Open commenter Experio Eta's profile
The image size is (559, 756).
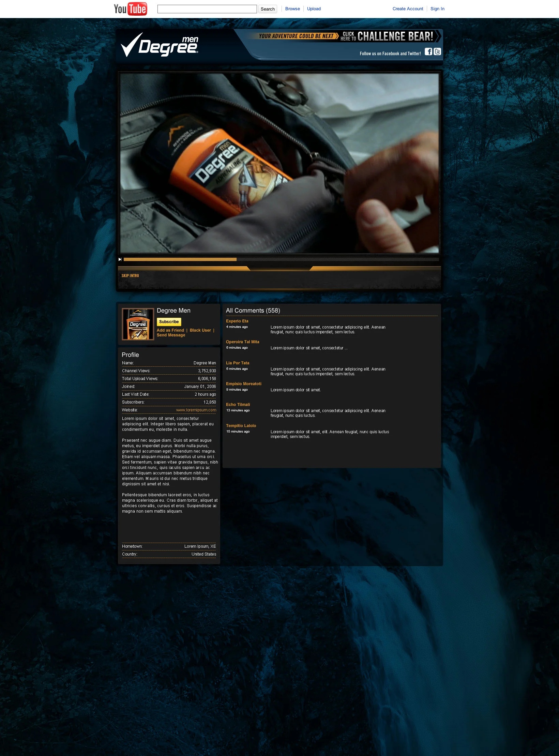(237, 321)
